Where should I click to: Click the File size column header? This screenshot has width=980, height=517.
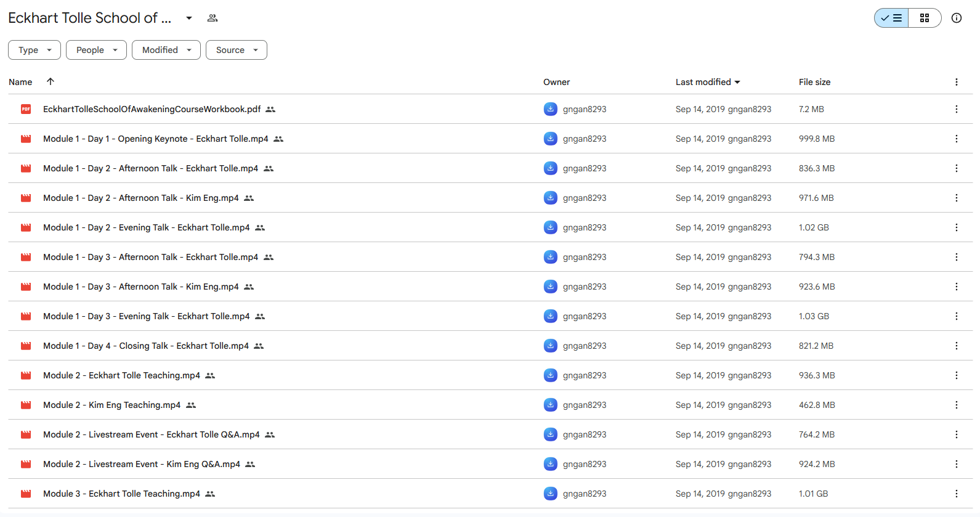pyautogui.click(x=814, y=82)
